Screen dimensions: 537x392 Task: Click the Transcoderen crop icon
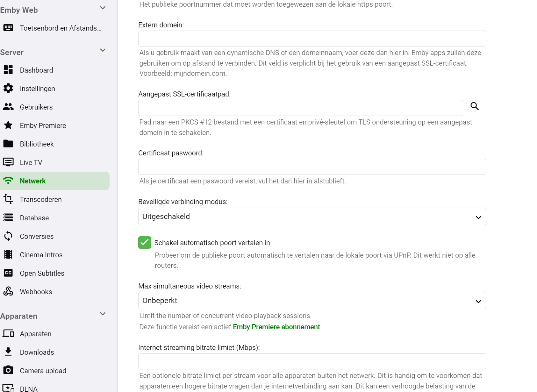point(8,199)
